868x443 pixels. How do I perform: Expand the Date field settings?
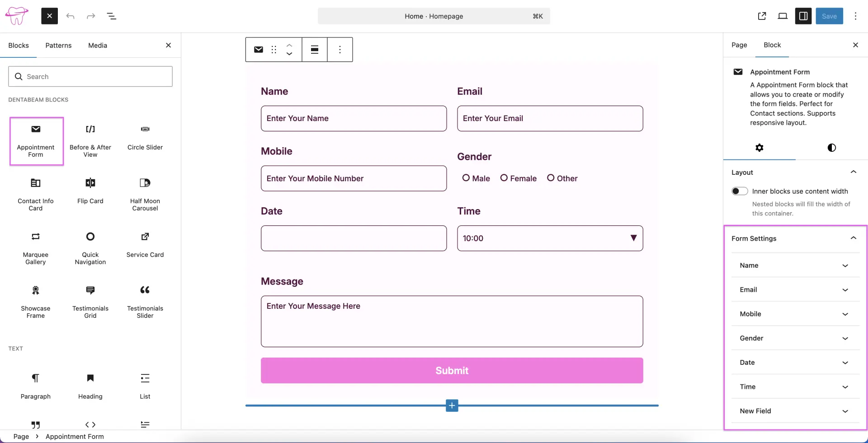point(795,363)
